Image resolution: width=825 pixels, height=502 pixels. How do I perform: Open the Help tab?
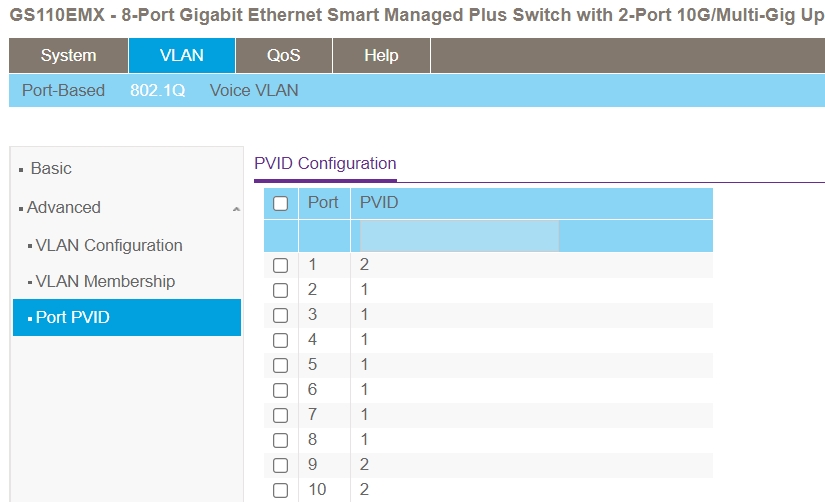point(381,56)
